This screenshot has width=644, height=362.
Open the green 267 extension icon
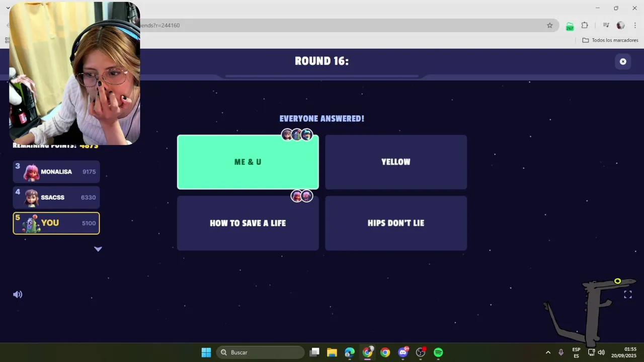click(x=570, y=26)
